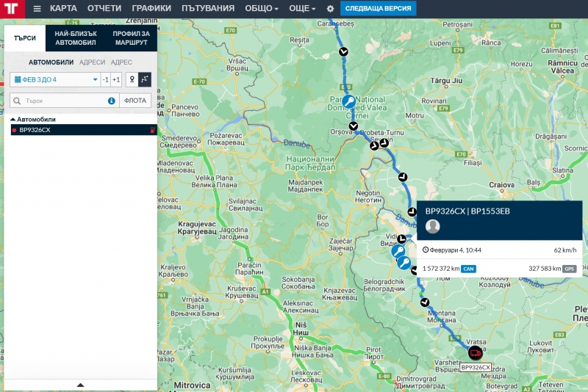Click the Февруари 4, 10:44 timestamp

click(455, 250)
